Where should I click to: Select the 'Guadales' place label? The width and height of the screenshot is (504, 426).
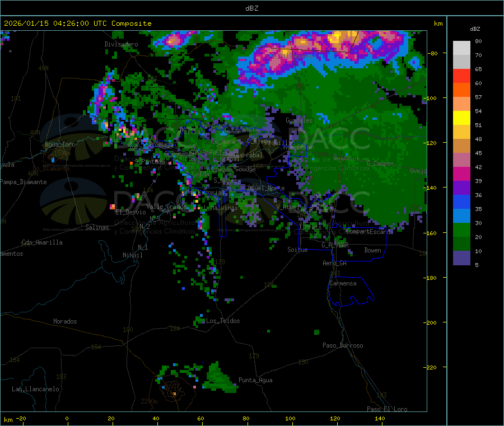coord(299,120)
